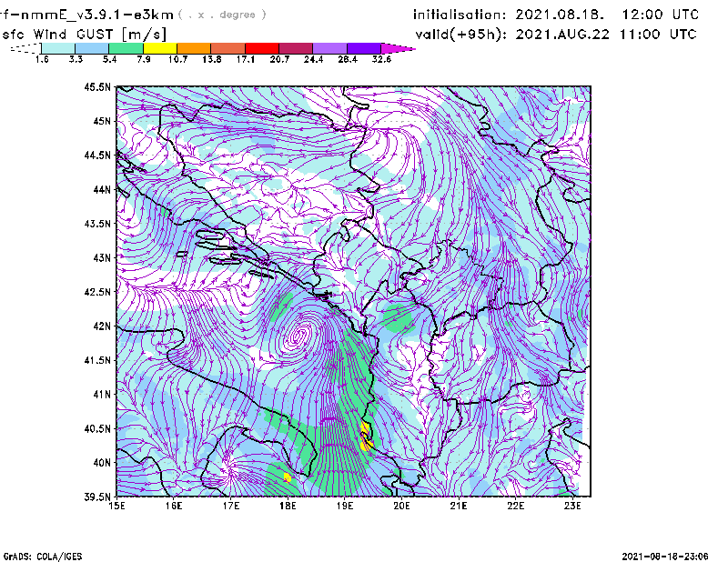Click the 2021-08-18-23:06 timestamp at bottom right
The height and width of the screenshot is (562, 728).
(668, 555)
